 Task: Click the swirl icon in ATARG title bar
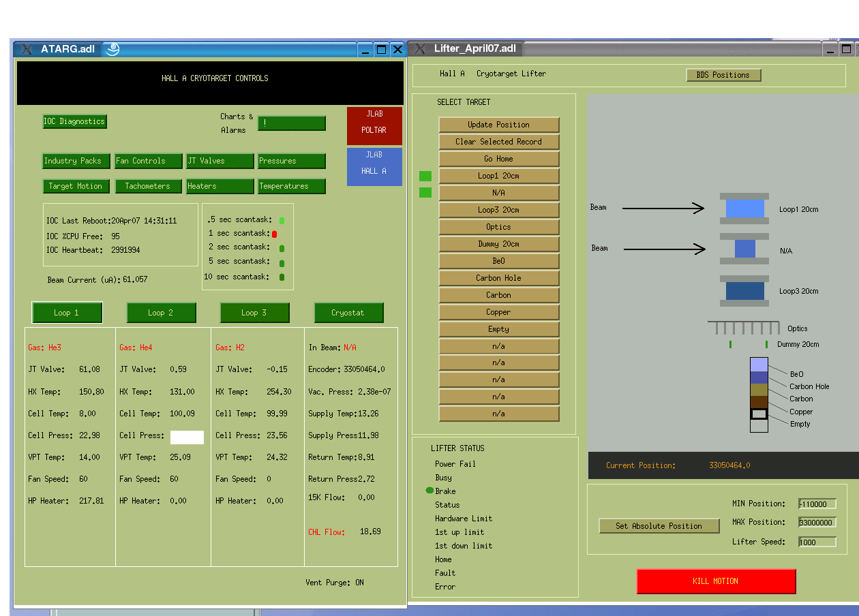coord(113,49)
